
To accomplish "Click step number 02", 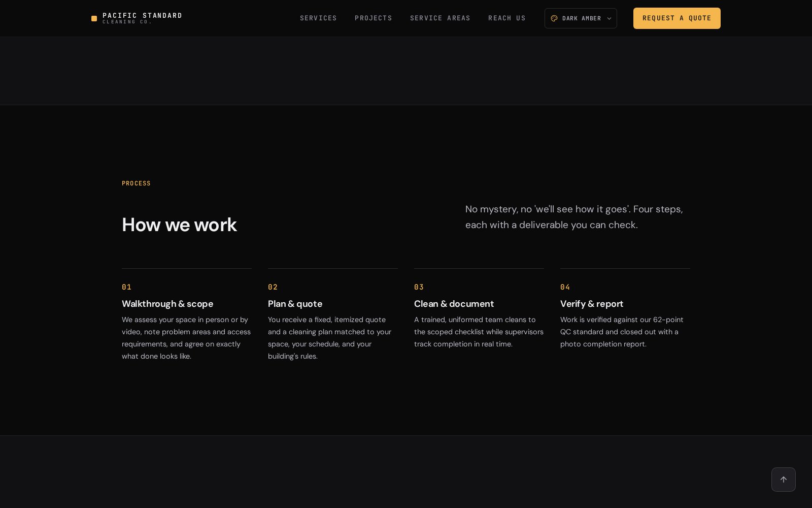I will pyautogui.click(x=273, y=287).
